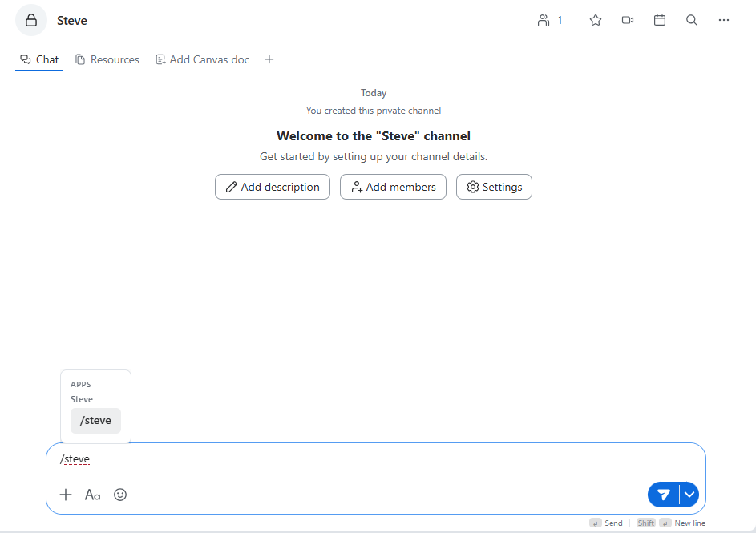
Task: Click the Today date label
Action: pyautogui.click(x=374, y=93)
